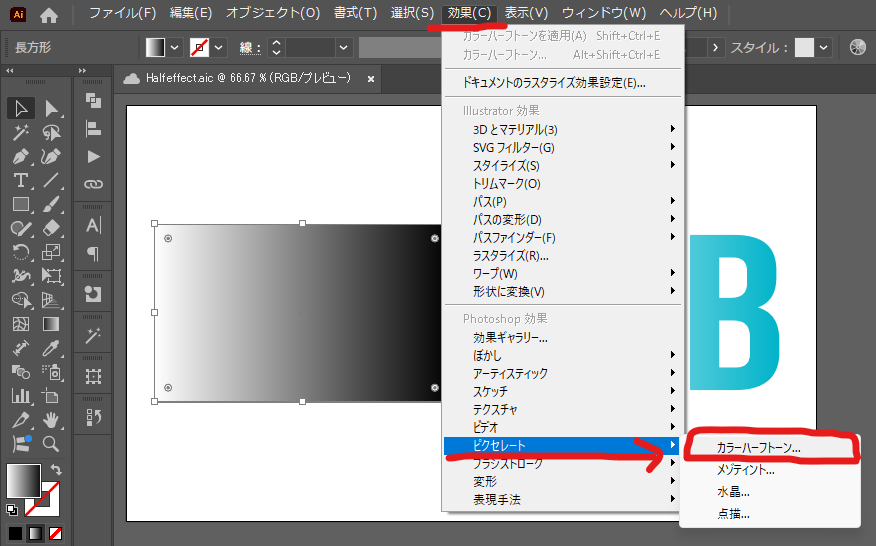The image size is (876, 546).
Task: Select the Direct Selection tool
Action: click(x=51, y=108)
